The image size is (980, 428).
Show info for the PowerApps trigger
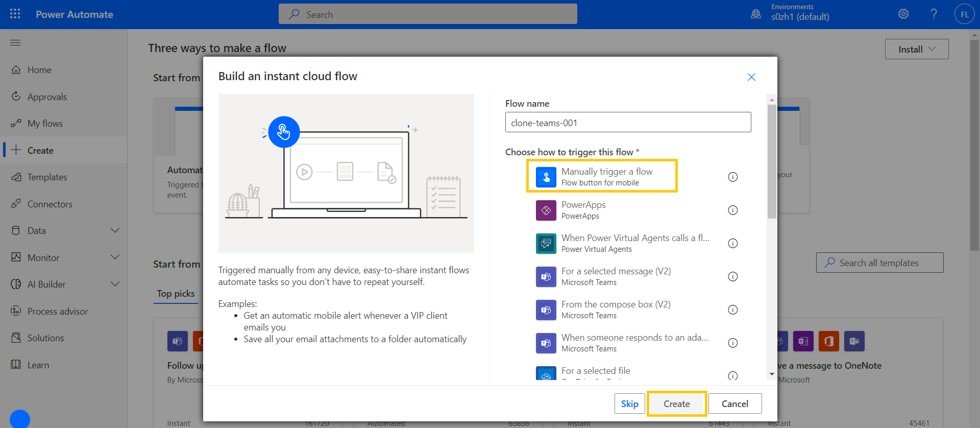click(x=732, y=210)
